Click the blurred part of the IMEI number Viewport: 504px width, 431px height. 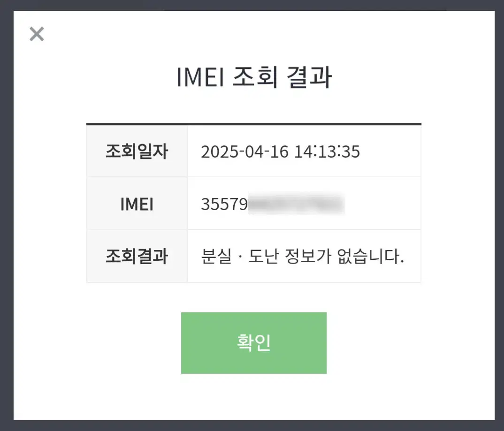pyautogui.click(x=297, y=205)
